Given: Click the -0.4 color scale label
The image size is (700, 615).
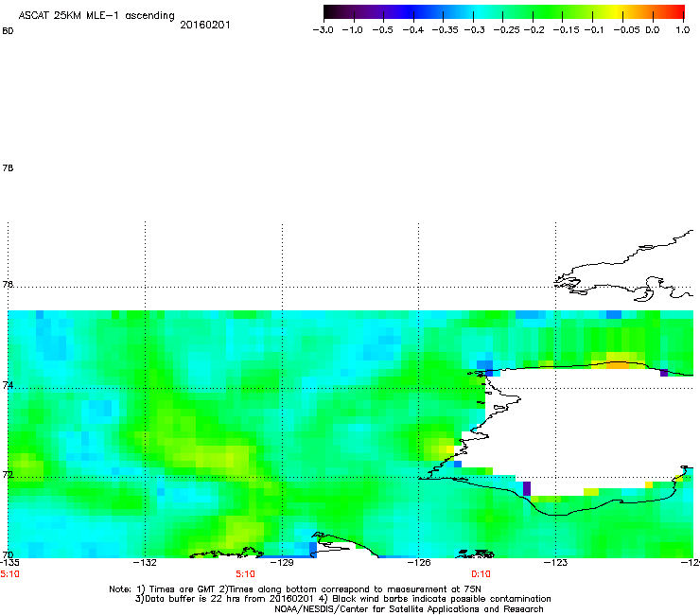Looking at the screenshot, I should (x=413, y=30).
